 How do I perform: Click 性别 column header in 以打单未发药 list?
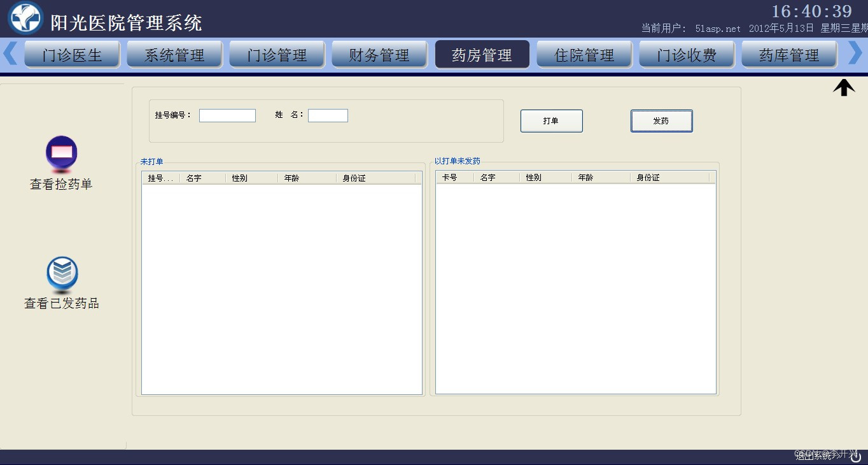tap(545, 178)
